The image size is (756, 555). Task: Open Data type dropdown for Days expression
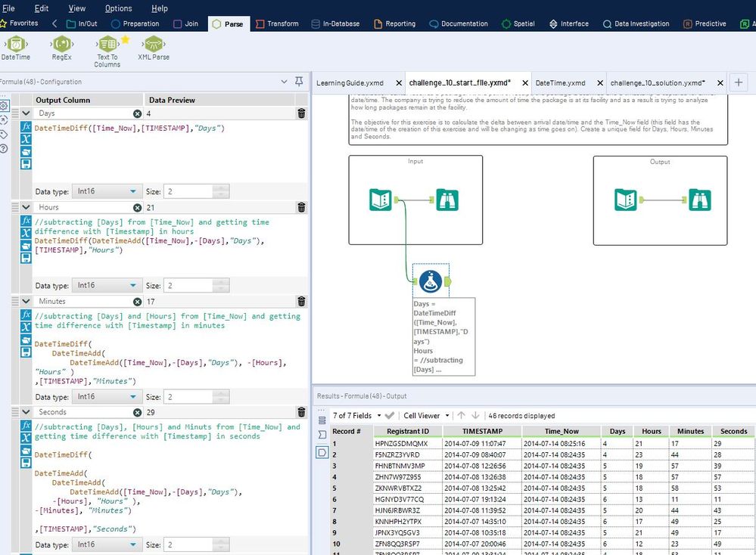tap(107, 192)
